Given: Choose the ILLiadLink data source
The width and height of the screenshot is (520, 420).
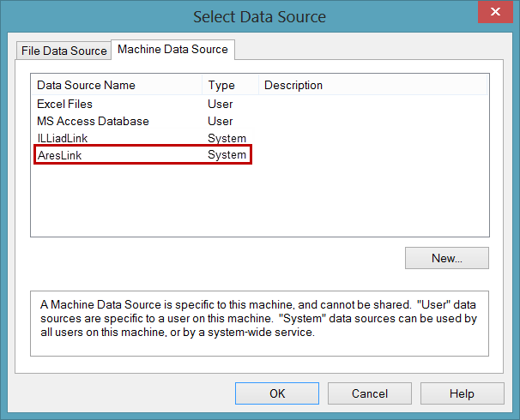Looking at the screenshot, I should [62, 138].
